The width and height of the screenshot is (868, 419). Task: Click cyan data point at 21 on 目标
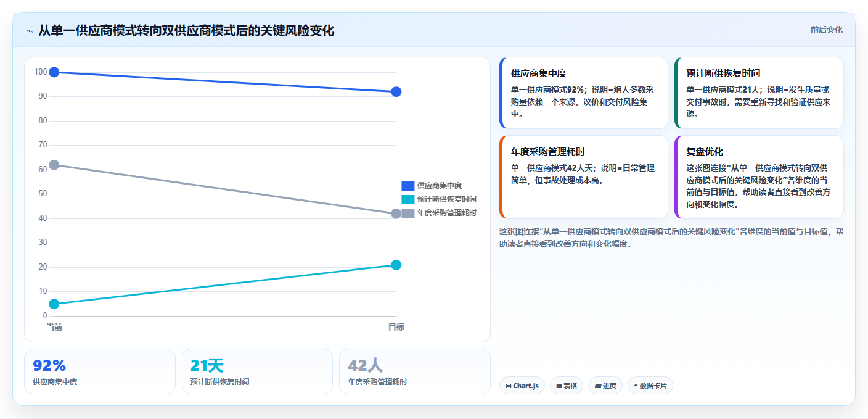tap(396, 265)
